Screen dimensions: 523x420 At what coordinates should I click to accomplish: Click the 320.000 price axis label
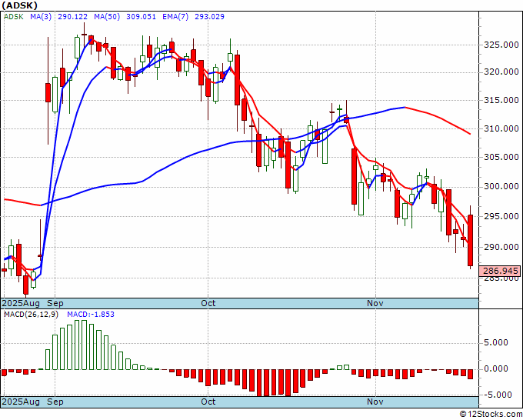[x=501, y=72]
